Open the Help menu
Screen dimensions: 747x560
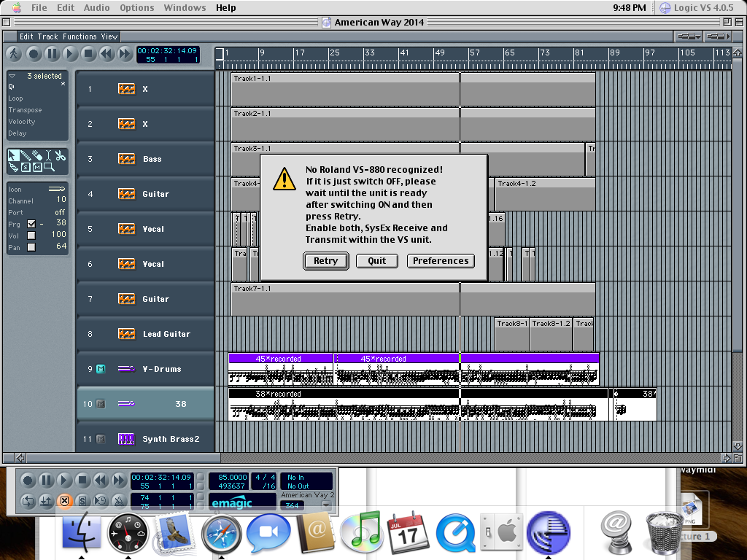tap(226, 7)
